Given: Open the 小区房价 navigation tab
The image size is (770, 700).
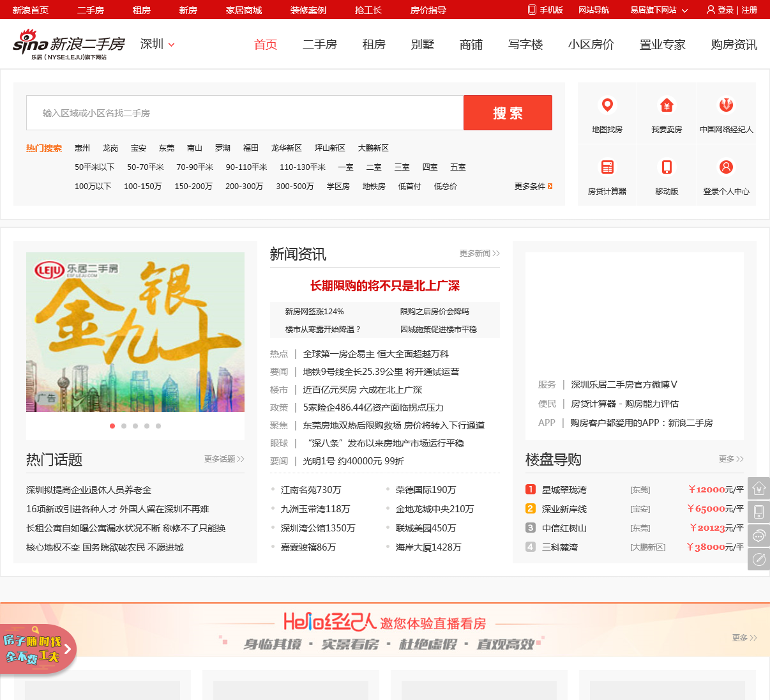Looking at the screenshot, I should point(591,45).
